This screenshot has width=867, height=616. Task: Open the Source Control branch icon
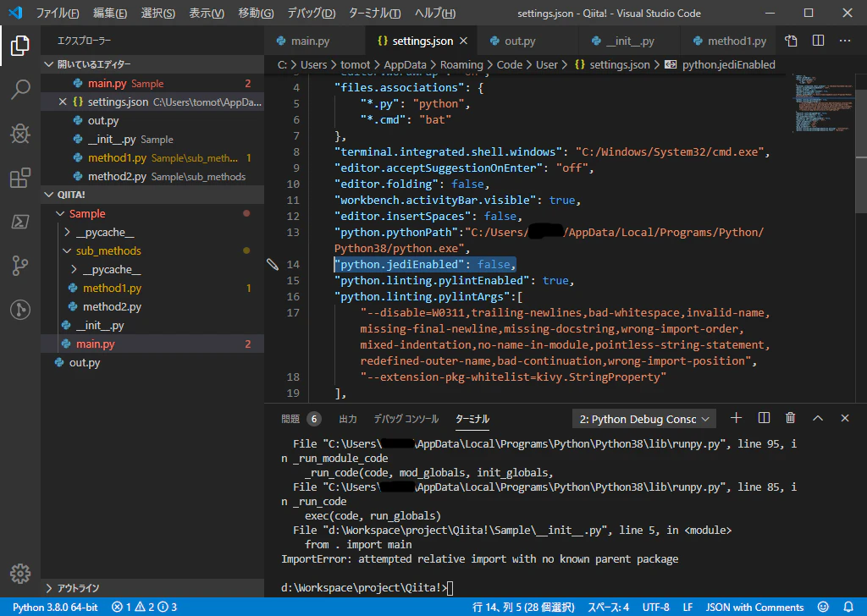(x=20, y=266)
